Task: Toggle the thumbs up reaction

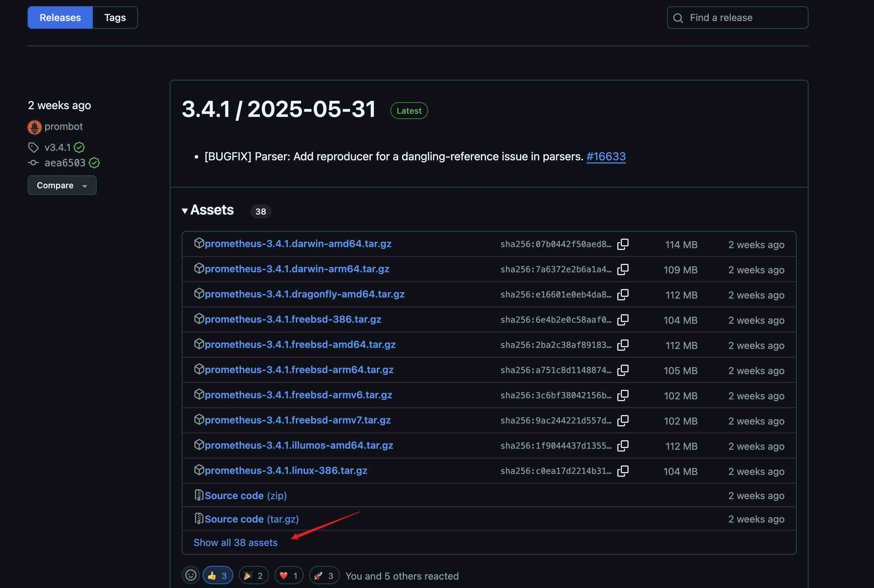Action: (217, 575)
